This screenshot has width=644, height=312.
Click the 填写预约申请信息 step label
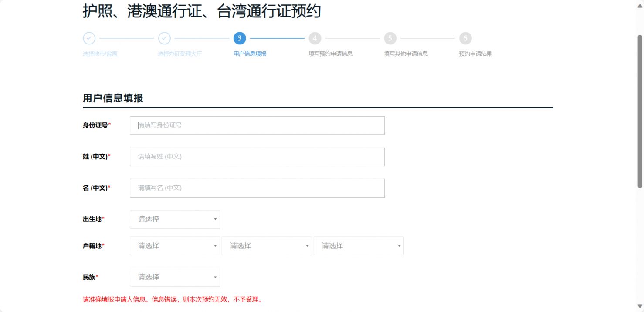coord(329,54)
